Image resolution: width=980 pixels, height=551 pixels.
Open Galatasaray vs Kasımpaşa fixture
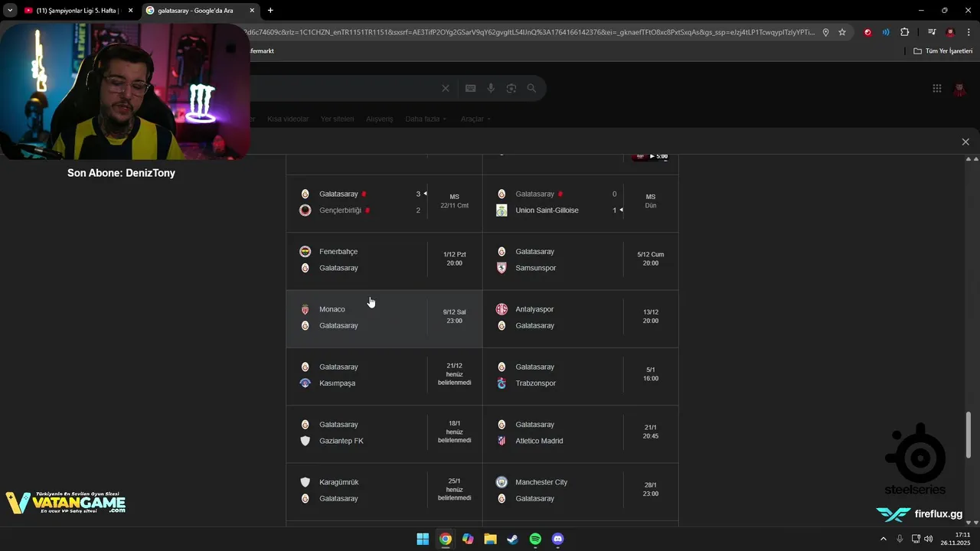[384, 376]
